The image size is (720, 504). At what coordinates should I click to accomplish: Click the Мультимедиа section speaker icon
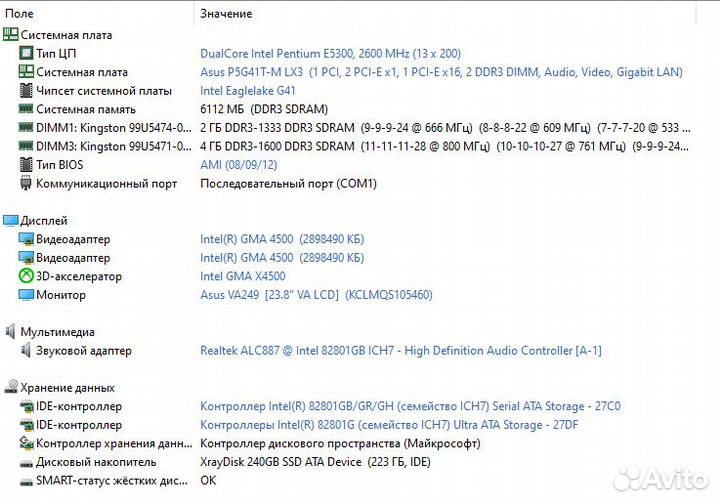11,331
